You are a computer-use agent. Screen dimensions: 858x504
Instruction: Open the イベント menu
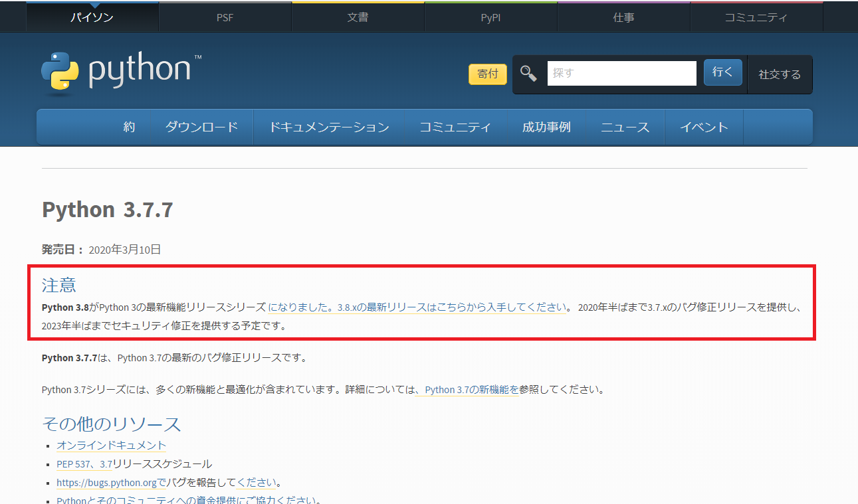pyautogui.click(x=703, y=126)
